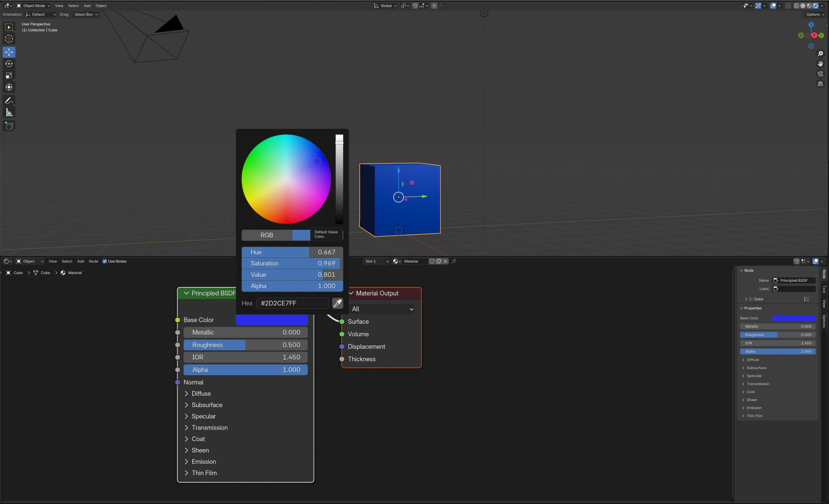Click the Default Value Color button

pyautogui.click(x=302, y=235)
